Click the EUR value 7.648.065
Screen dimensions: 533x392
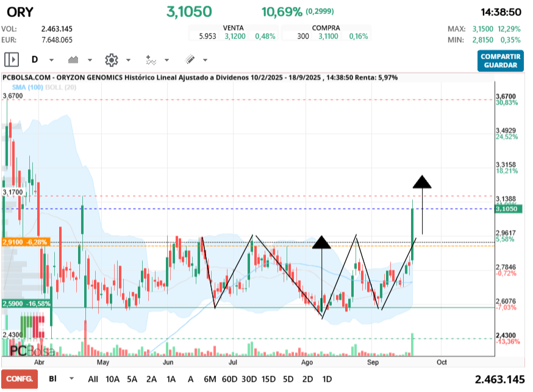click(57, 40)
